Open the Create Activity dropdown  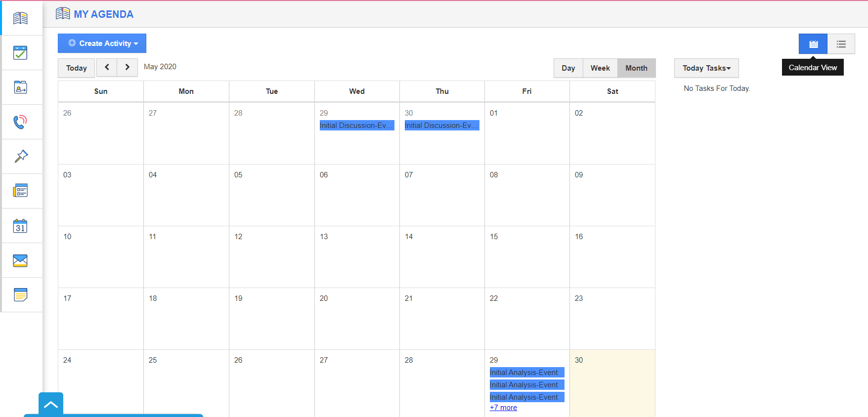click(102, 43)
